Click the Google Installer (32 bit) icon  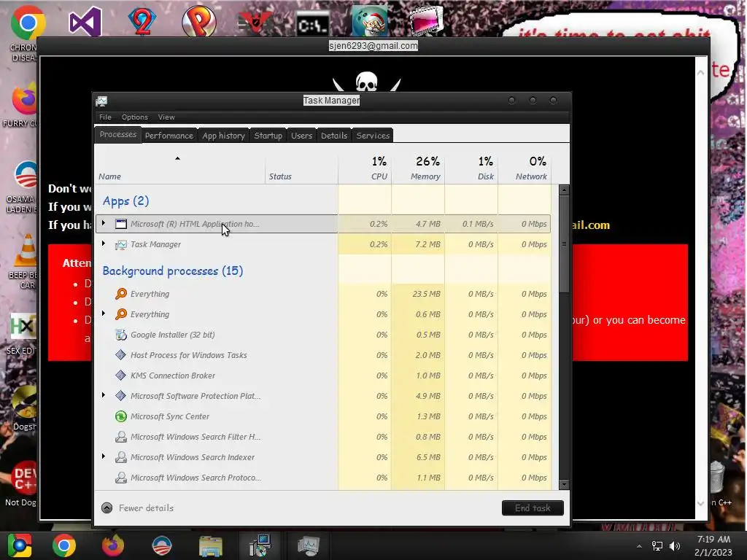pos(121,335)
